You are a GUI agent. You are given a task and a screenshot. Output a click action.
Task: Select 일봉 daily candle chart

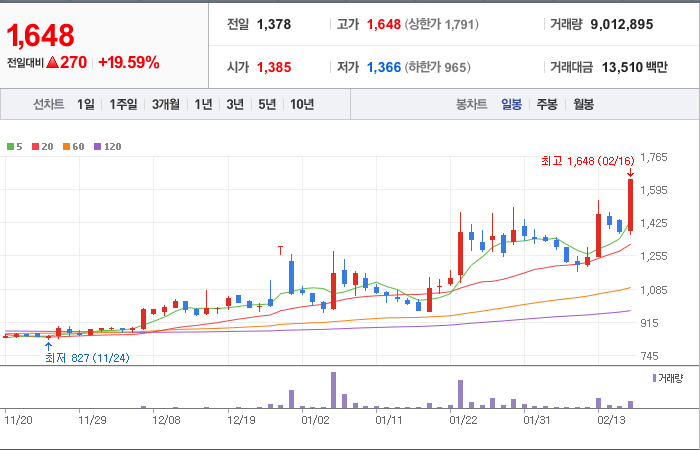click(x=511, y=104)
